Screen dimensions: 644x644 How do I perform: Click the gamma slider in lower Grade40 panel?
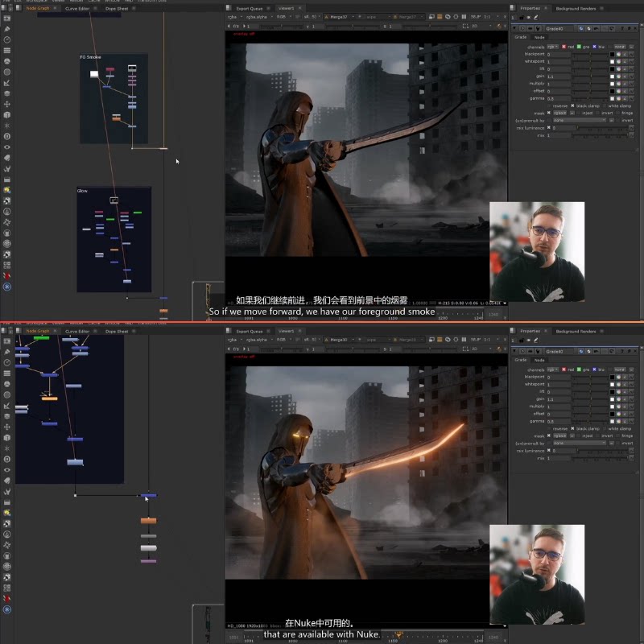[x=590, y=421]
